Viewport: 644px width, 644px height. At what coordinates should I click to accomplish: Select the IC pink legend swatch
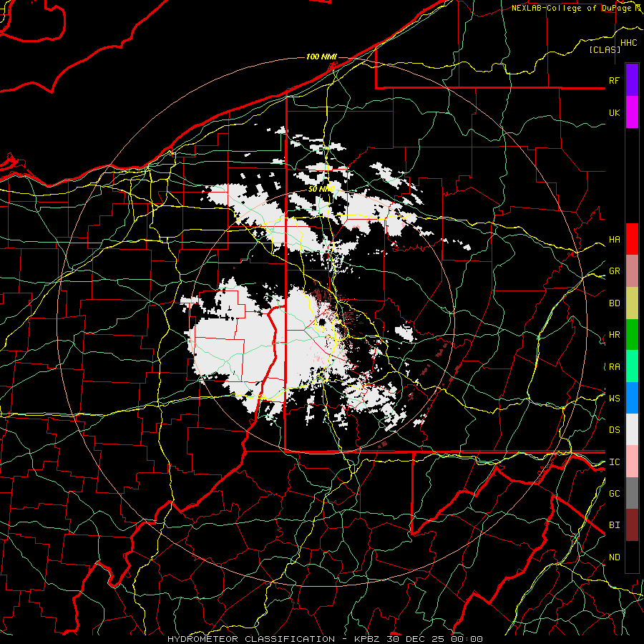click(x=632, y=462)
